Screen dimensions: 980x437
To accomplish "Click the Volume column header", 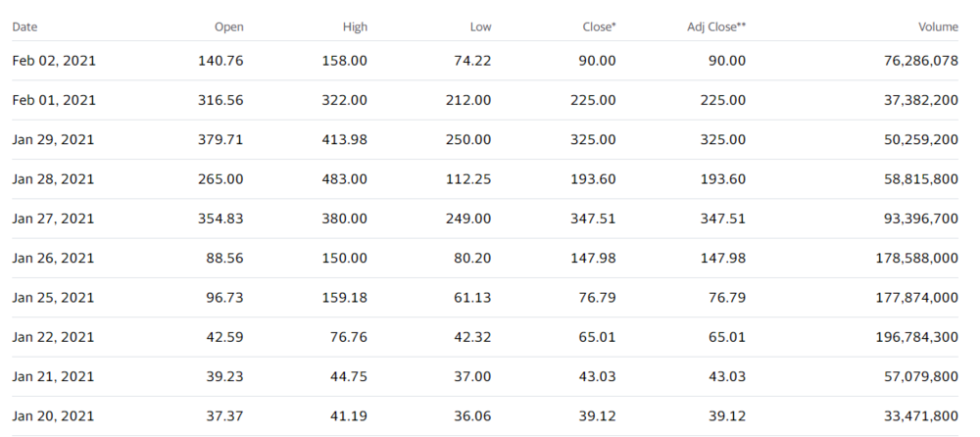I will [937, 26].
